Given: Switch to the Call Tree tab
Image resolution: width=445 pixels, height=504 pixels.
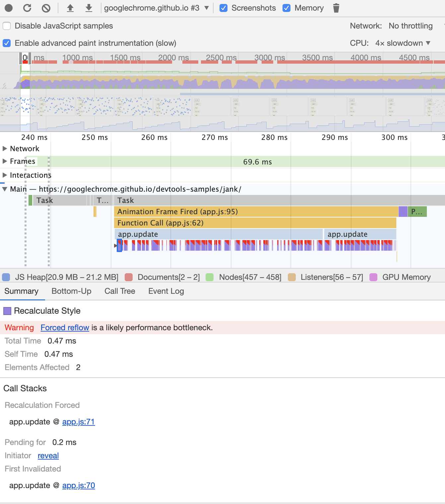Looking at the screenshot, I should 120,291.
